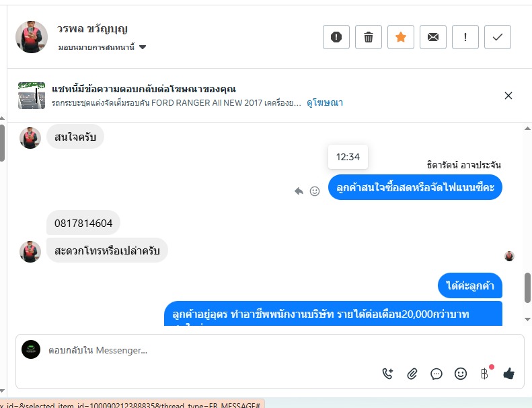Open the ดูโฆษณา ad link
The width and height of the screenshot is (532, 408).
(325, 102)
